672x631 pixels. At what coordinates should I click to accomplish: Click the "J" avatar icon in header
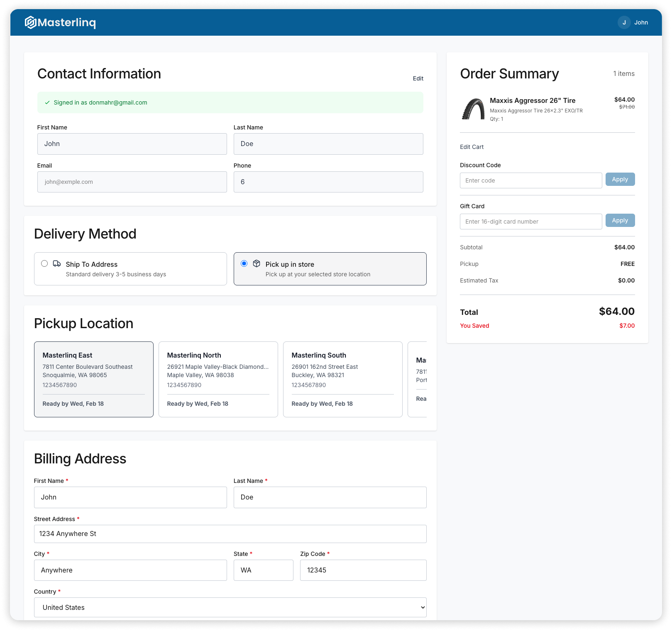tap(624, 22)
